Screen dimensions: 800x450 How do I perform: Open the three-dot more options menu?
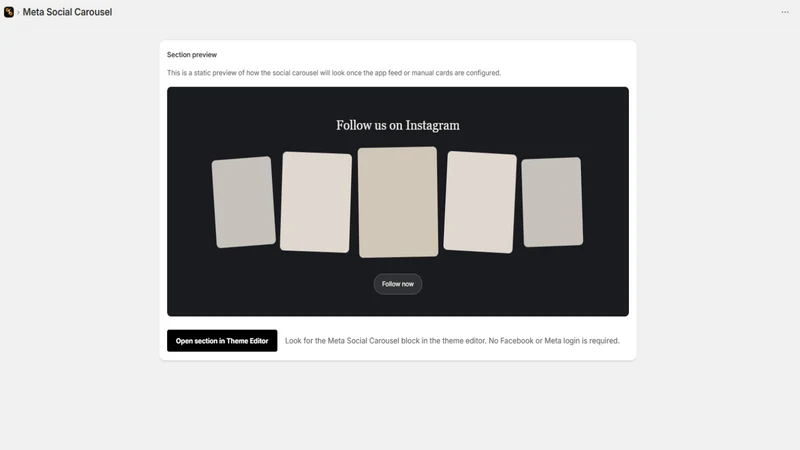click(x=785, y=12)
